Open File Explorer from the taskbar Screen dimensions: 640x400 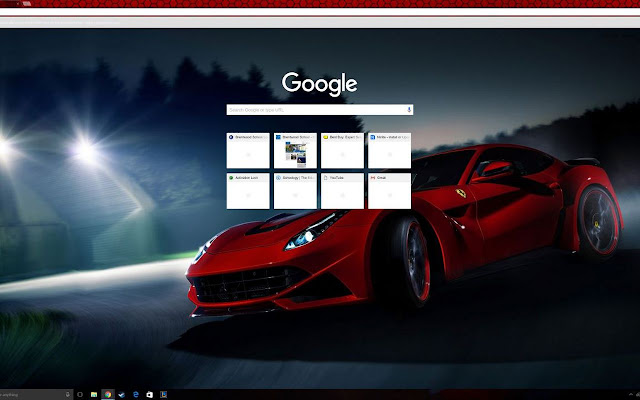click(94, 395)
